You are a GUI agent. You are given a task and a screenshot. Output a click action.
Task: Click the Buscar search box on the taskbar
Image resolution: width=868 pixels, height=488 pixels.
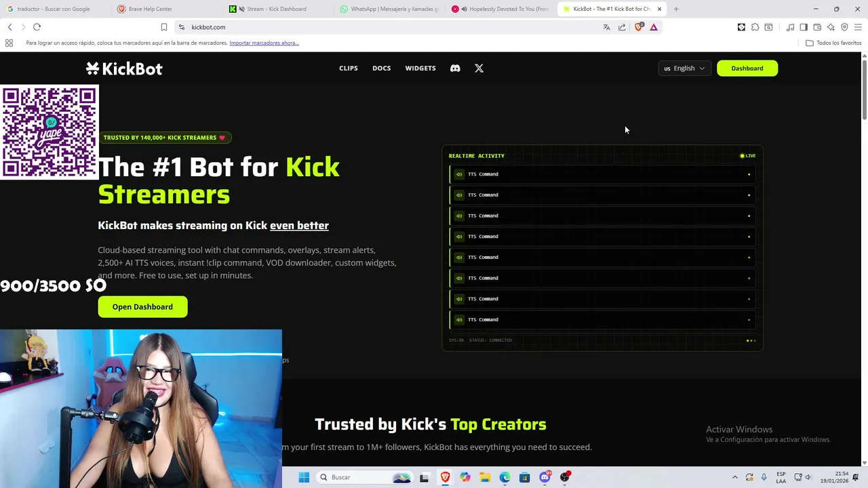pos(365,477)
